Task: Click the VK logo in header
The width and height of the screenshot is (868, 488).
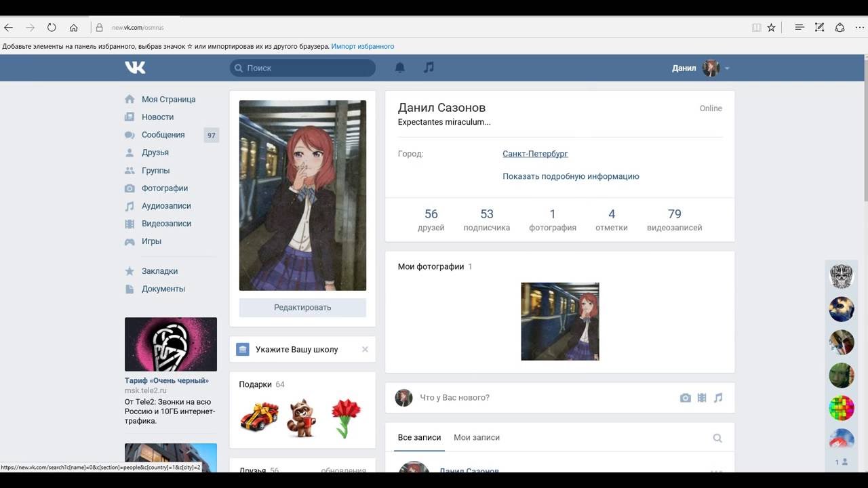Action: point(135,67)
